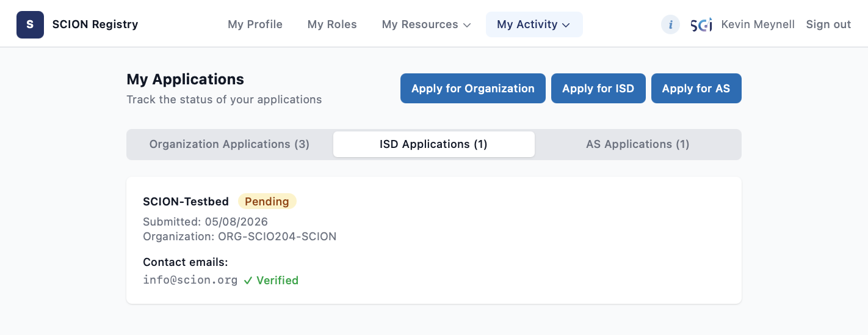Click the SCION-Testbed application name
This screenshot has width=868, height=335.
pyautogui.click(x=186, y=202)
